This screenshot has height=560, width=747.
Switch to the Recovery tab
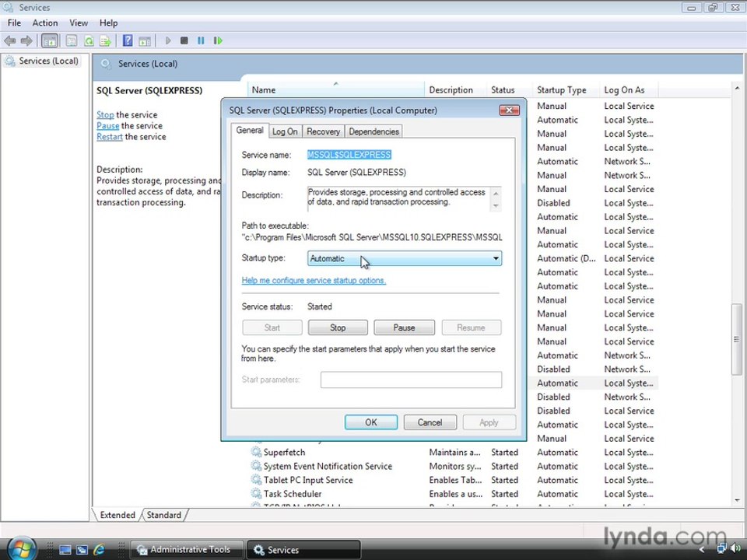click(x=323, y=131)
